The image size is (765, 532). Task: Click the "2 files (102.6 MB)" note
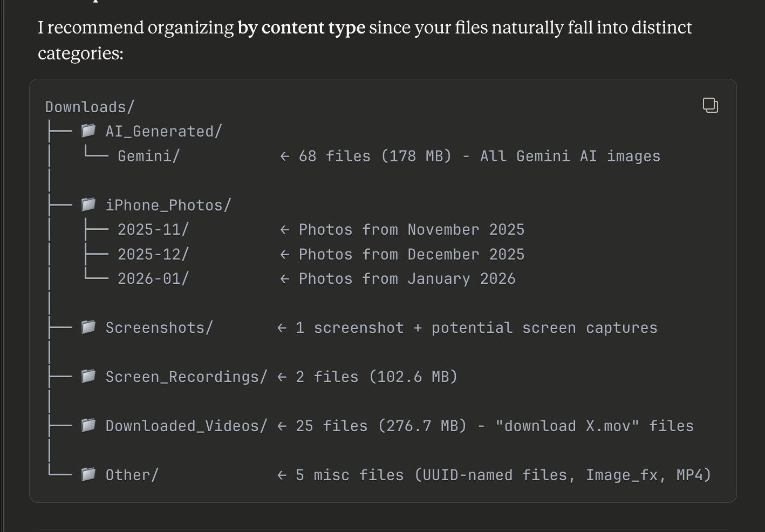click(376, 377)
